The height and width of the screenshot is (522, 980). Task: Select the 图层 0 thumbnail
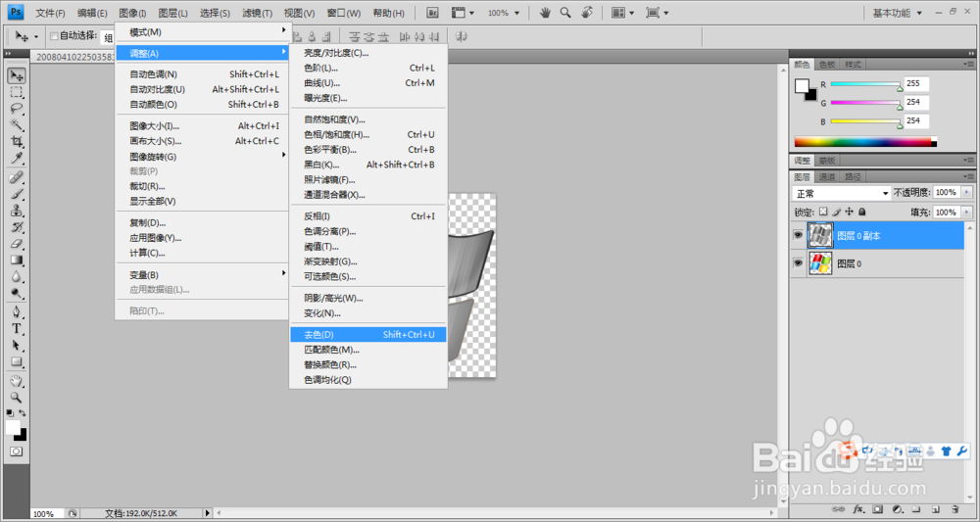pos(820,263)
